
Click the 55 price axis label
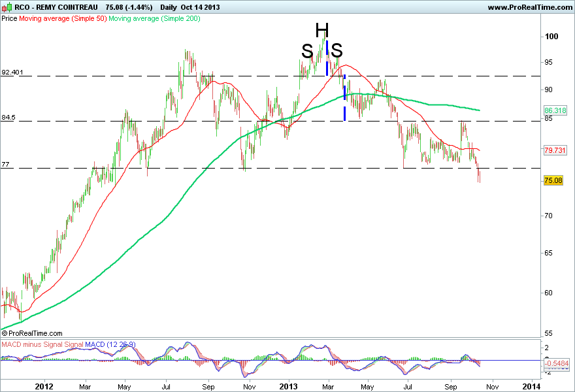pyautogui.click(x=548, y=334)
